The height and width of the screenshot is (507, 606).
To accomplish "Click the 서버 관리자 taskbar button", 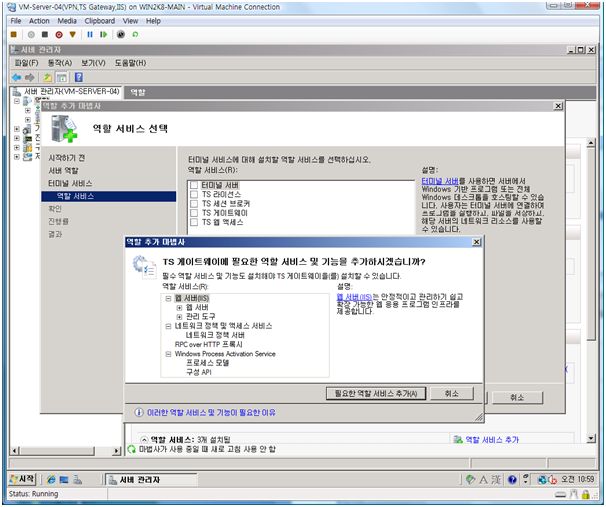I will click(x=151, y=480).
